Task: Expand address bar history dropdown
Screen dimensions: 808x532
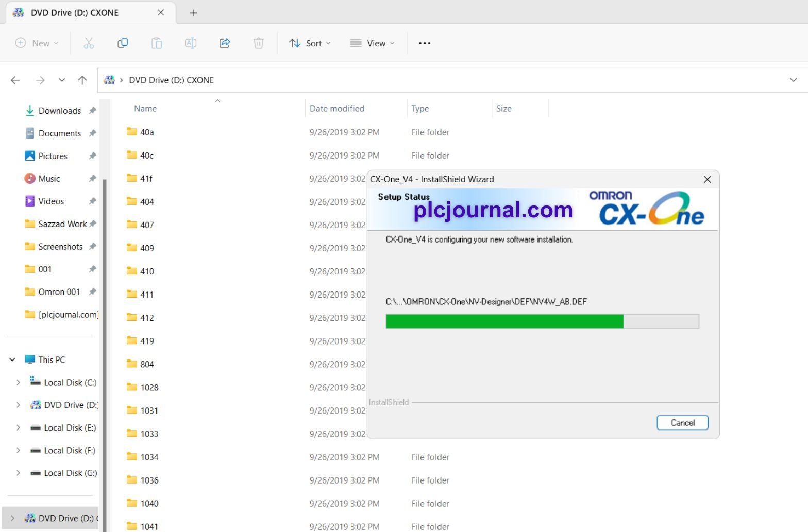Action: click(x=793, y=80)
